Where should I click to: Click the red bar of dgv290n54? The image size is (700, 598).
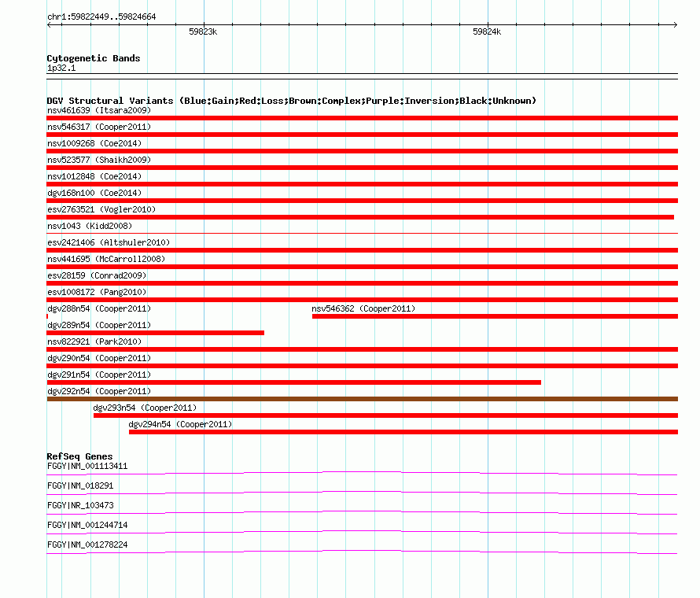coord(362,366)
